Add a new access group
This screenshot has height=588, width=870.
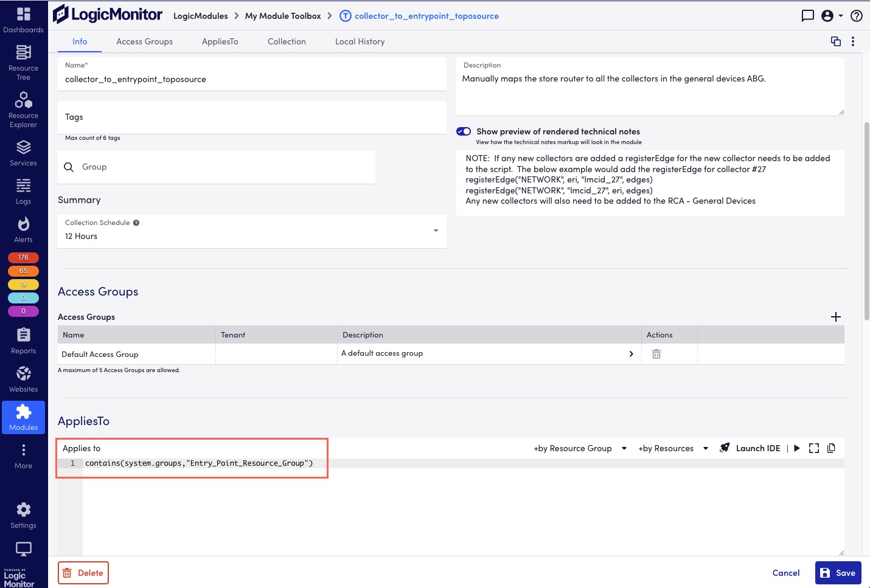(836, 317)
